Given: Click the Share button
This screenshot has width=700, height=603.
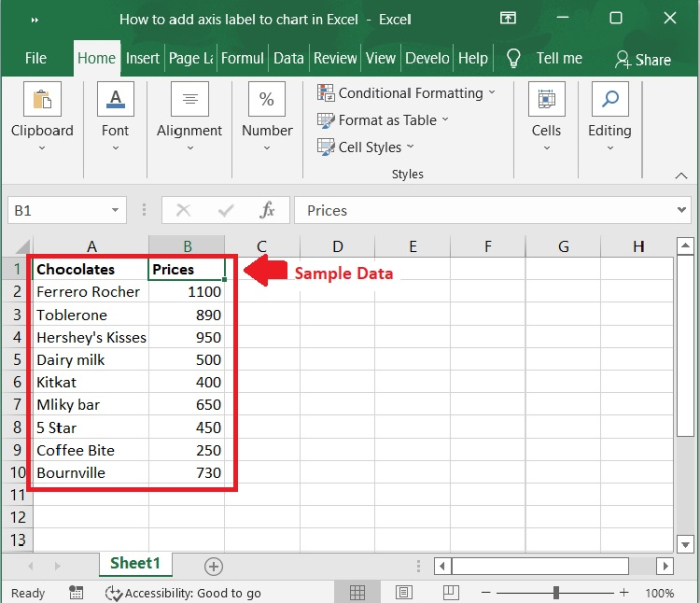Looking at the screenshot, I should [x=643, y=59].
